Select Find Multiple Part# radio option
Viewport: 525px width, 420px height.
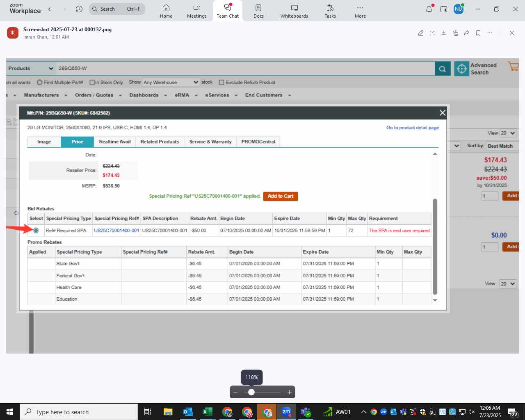click(x=40, y=82)
